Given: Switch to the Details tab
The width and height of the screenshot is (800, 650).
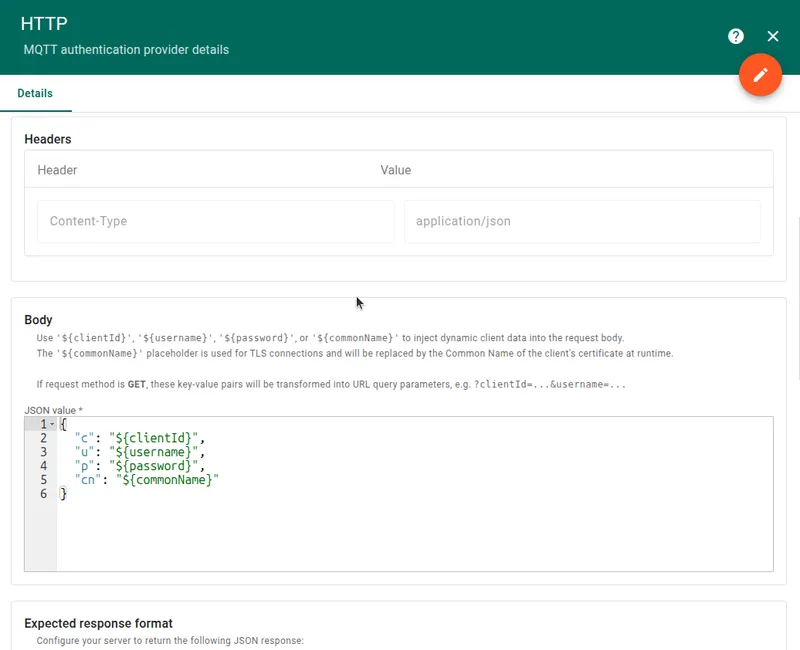Looking at the screenshot, I should click(35, 93).
